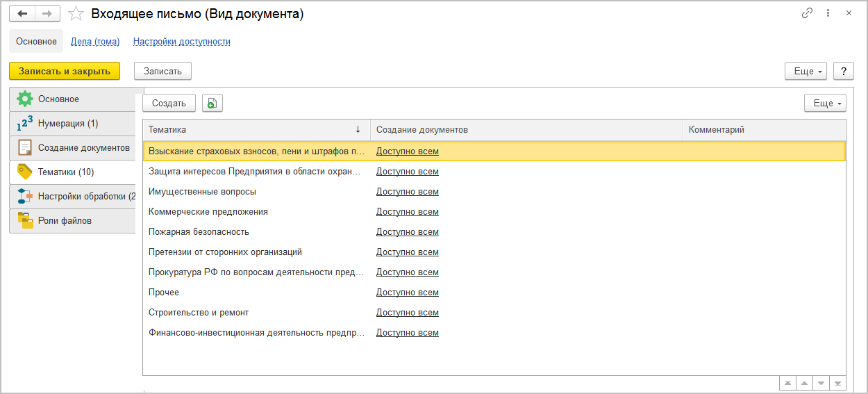
Task: Add document to favorites with star icon
Action: [76, 14]
